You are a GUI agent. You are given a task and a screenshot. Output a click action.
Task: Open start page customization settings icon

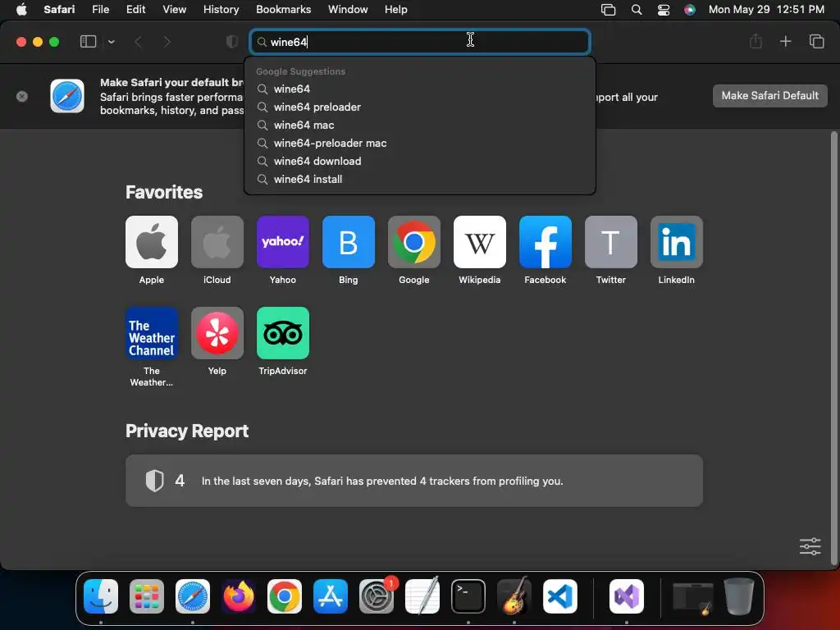810,546
